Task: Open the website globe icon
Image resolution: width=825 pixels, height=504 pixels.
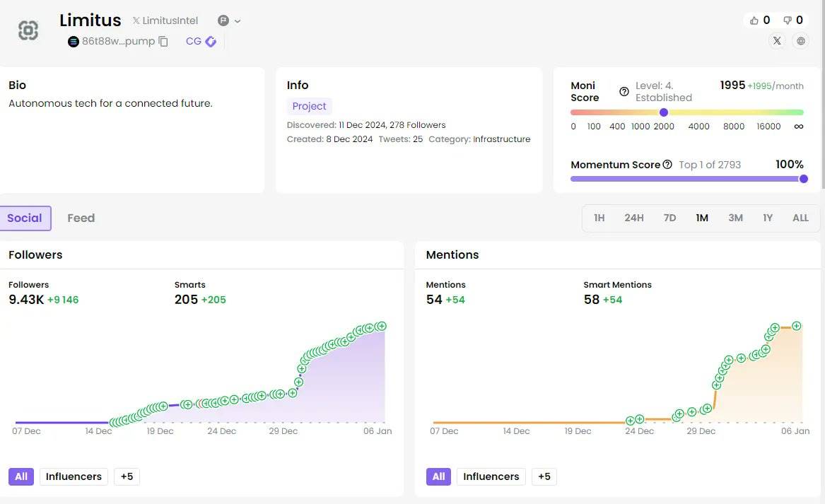Action: (x=801, y=41)
